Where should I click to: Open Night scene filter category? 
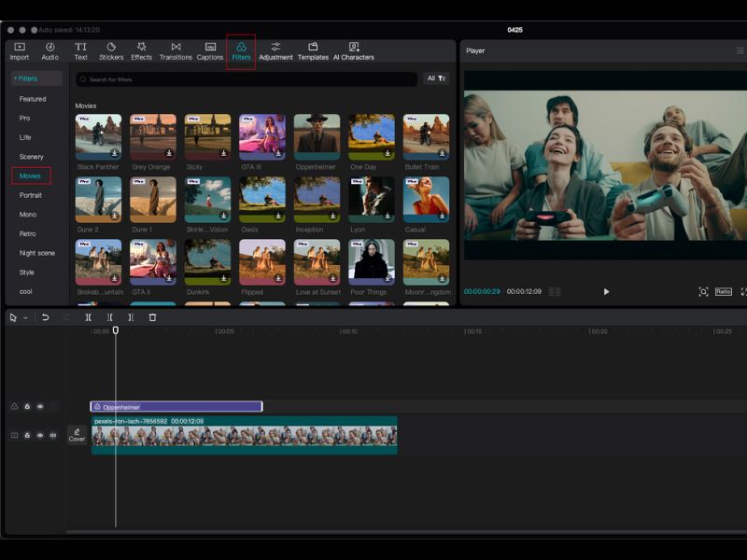[37, 253]
